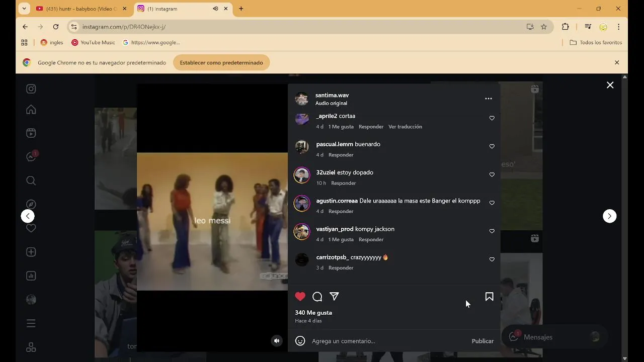The image size is (644, 362).
Task: Click the Create new post plus icon
Action: 31,252
